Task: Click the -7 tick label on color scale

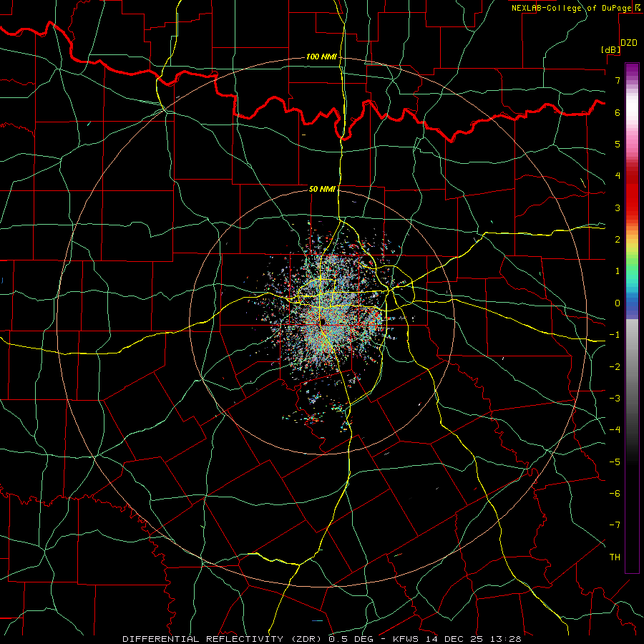Action: click(x=615, y=525)
